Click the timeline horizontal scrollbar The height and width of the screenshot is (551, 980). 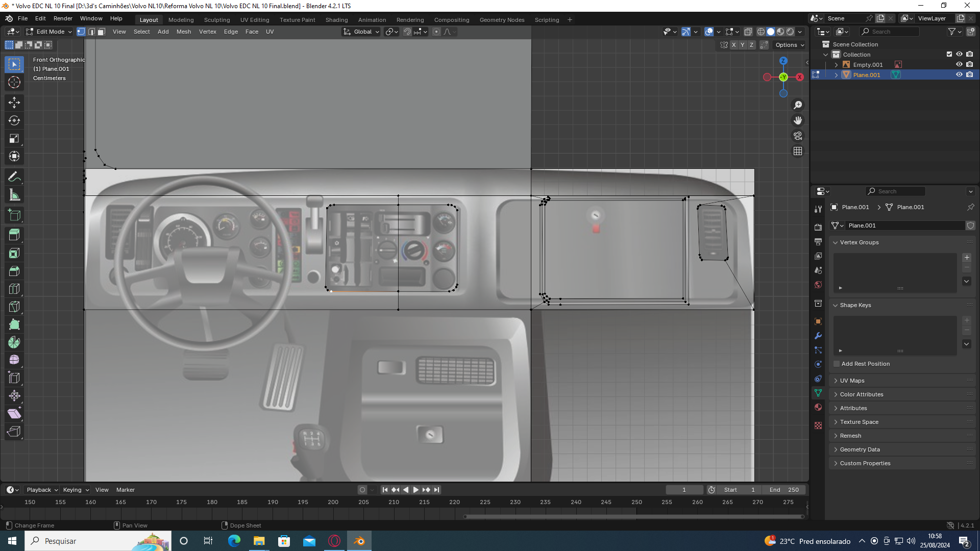pyautogui.click(x=633, y=516)
